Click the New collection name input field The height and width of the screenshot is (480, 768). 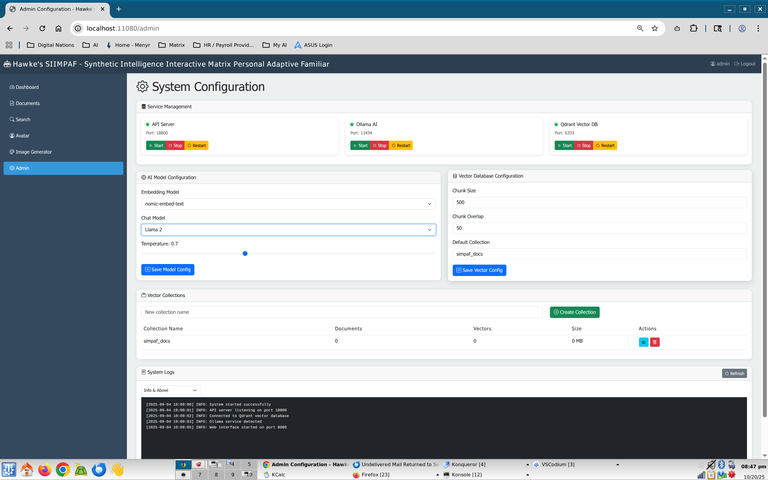[343, 312]
